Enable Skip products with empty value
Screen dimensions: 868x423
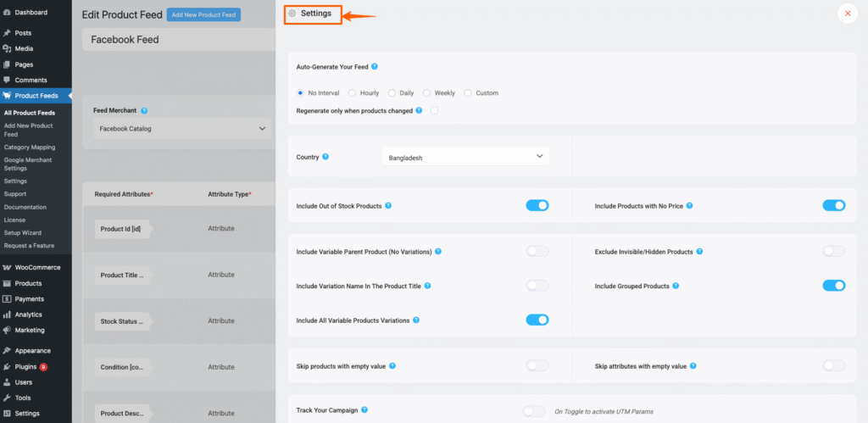pyautogui.click(x=537, y=366)
